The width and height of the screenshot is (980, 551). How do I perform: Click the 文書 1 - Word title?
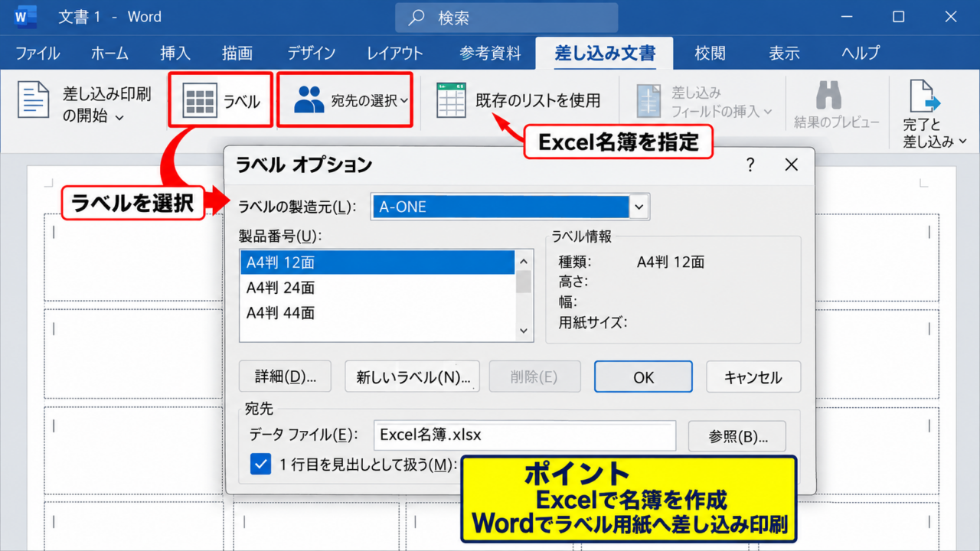[110, 17]
